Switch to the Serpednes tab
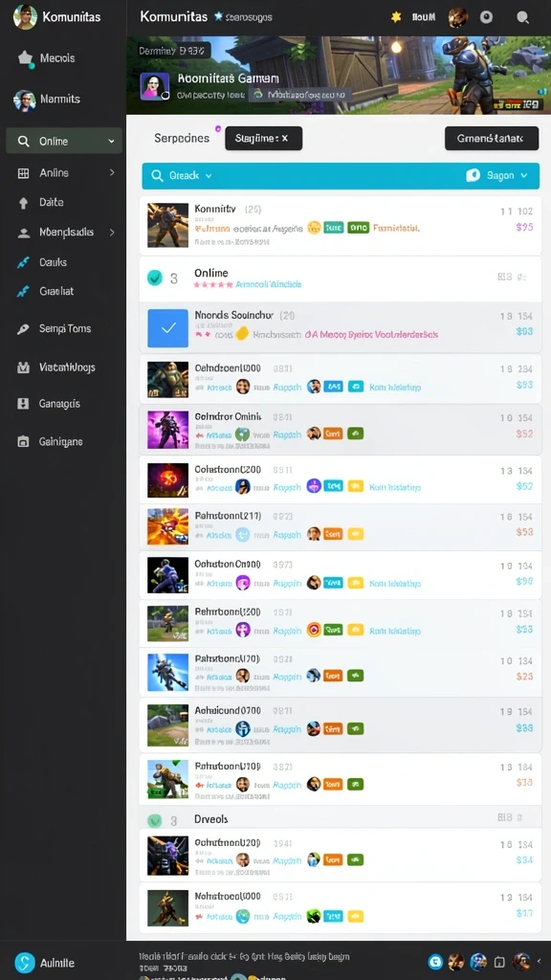The height and width of the screenshot is (980, 551). pyautogui.click(x=182, y=138)
